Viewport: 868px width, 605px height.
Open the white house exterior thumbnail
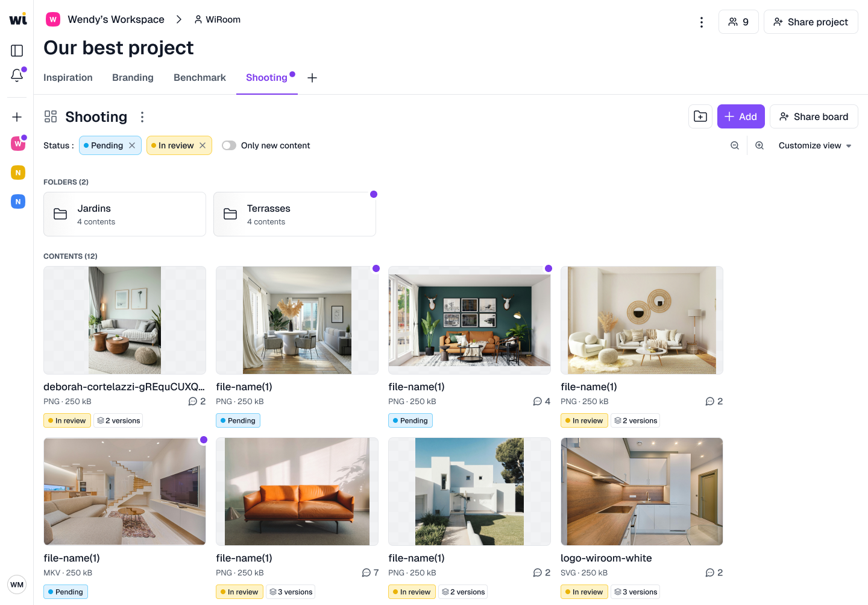pyautogui.click(x=470, y=492)
